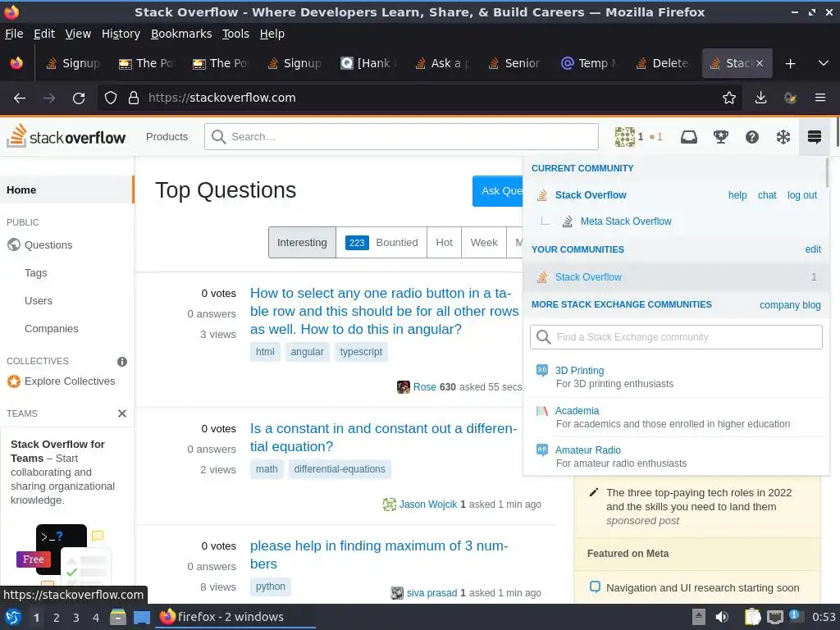
Task: Go back to previous page
Action: 20,98
